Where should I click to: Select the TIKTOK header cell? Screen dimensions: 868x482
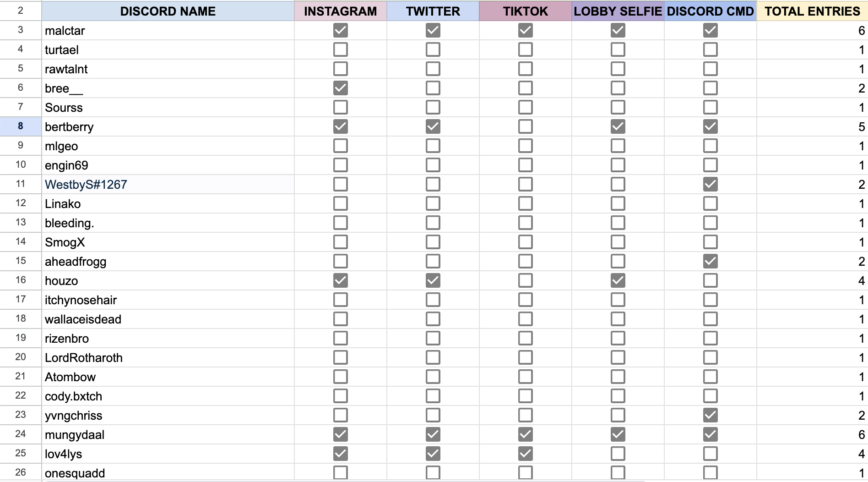pyautogui.click(x=526, y=11)
